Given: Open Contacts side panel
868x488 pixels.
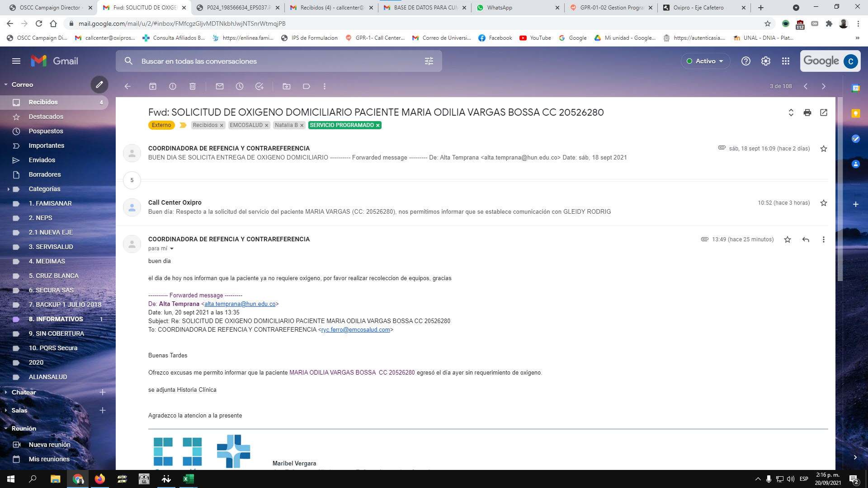Looking at the screenshot, I should 856,164.
